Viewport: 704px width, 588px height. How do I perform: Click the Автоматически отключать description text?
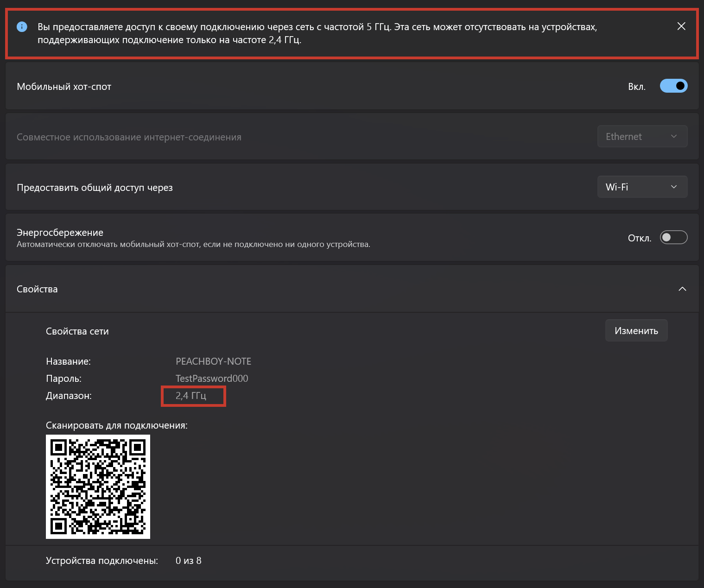tap(193, 244)
